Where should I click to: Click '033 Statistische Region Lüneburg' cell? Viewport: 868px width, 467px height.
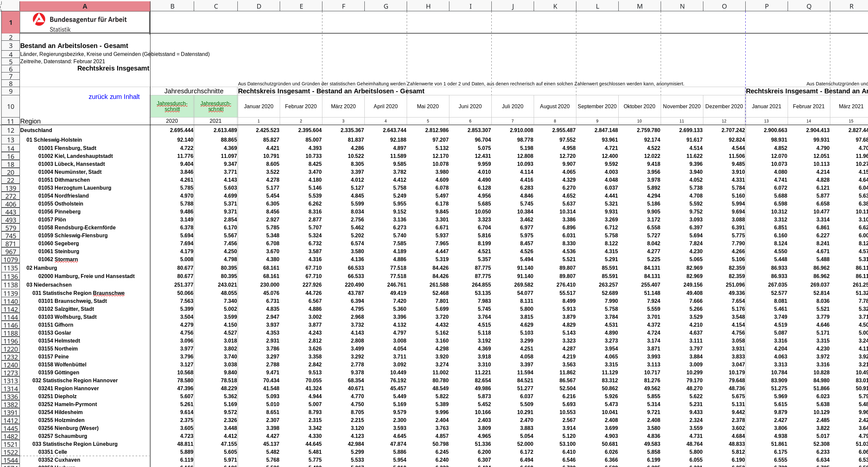75,444
